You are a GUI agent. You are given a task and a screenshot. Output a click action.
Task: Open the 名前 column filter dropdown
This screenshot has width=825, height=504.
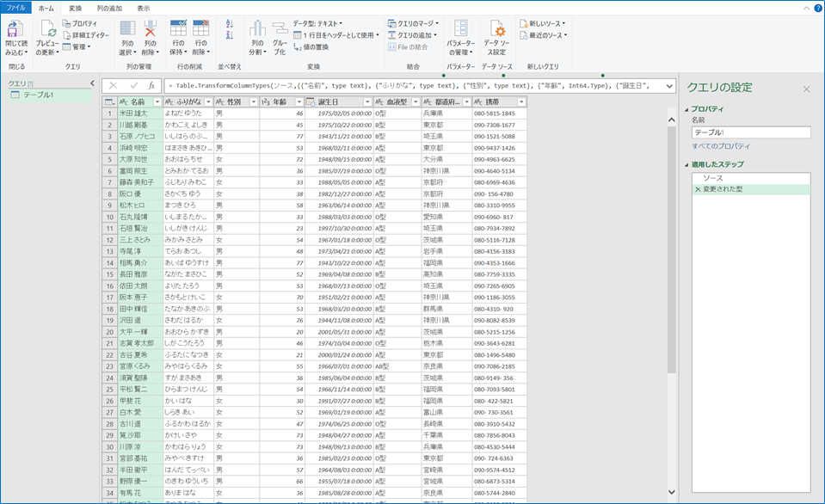(157, 102)
